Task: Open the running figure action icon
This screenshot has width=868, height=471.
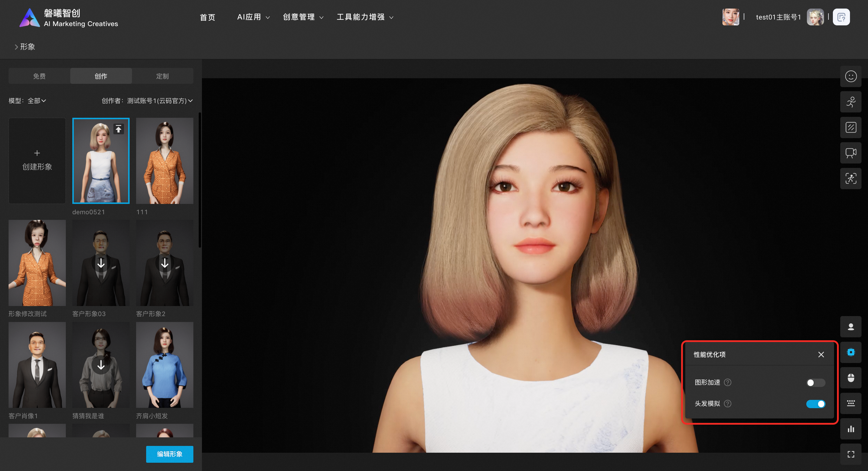Action: tap(851, 102)
